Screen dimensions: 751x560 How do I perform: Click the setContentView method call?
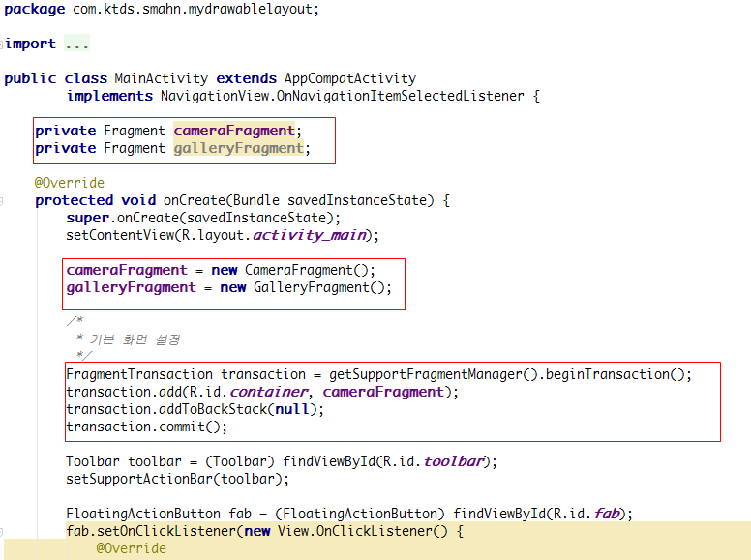[121, 235]
